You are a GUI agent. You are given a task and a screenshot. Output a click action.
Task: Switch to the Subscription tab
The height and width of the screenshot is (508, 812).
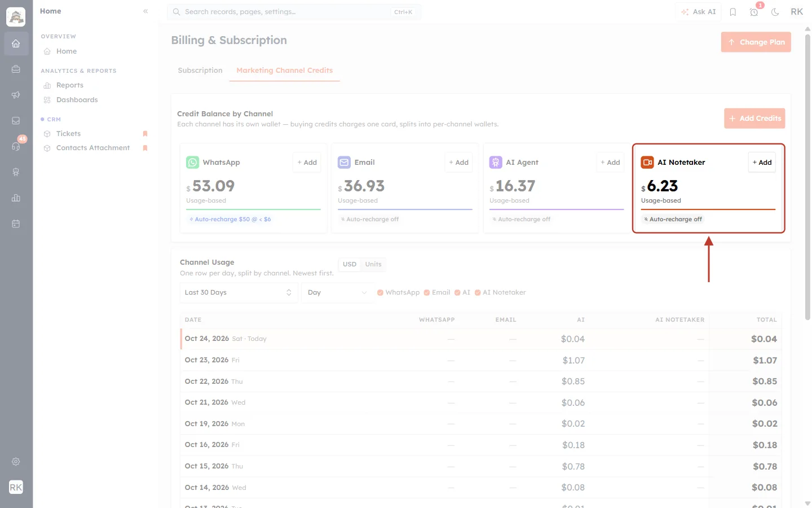[200, 71]
